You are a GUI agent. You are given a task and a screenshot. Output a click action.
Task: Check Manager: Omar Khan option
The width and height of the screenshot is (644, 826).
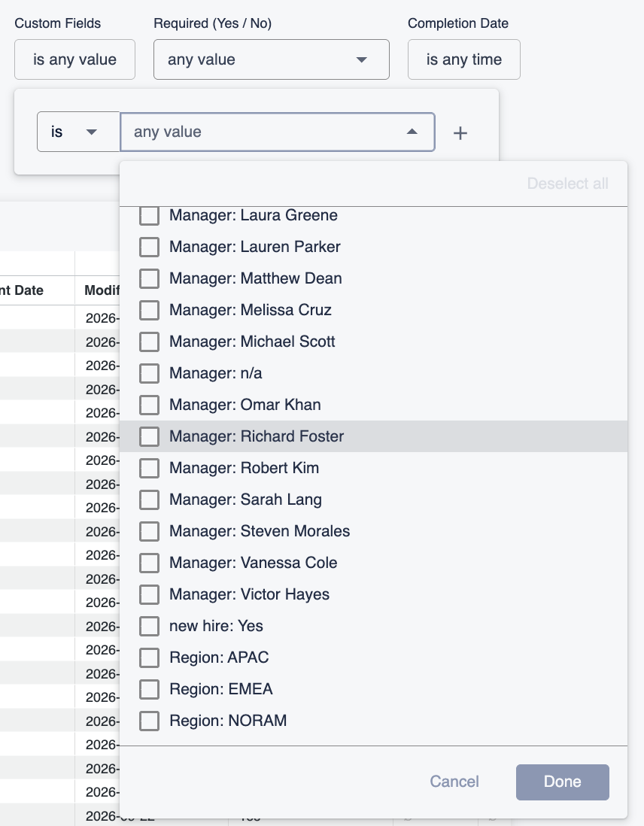[x=149, y=405]
